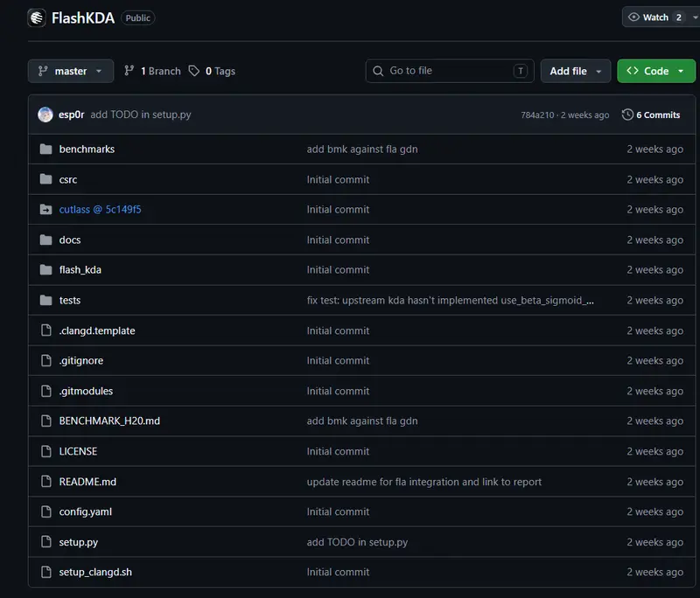Open the 'fix test: upstream kda' commit

tap(450, 300)
